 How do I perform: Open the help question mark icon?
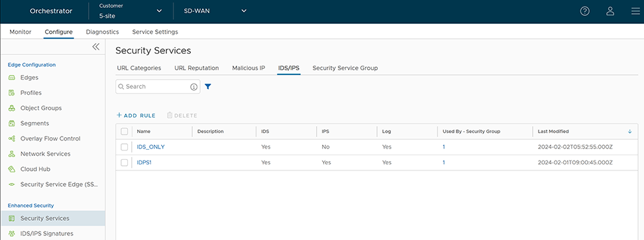tap(584, 11)
